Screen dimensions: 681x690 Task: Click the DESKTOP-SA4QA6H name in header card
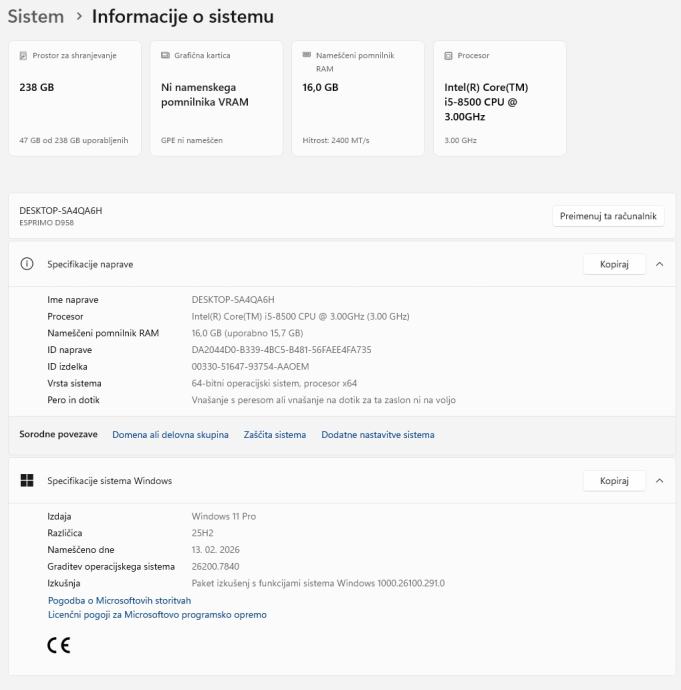(x=61, y=211)
